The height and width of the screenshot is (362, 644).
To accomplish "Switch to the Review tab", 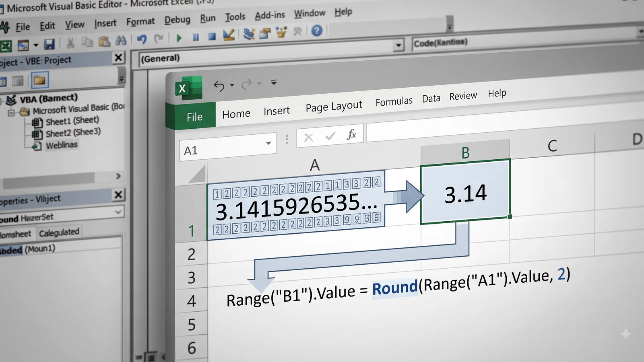I will click(463, 96).
